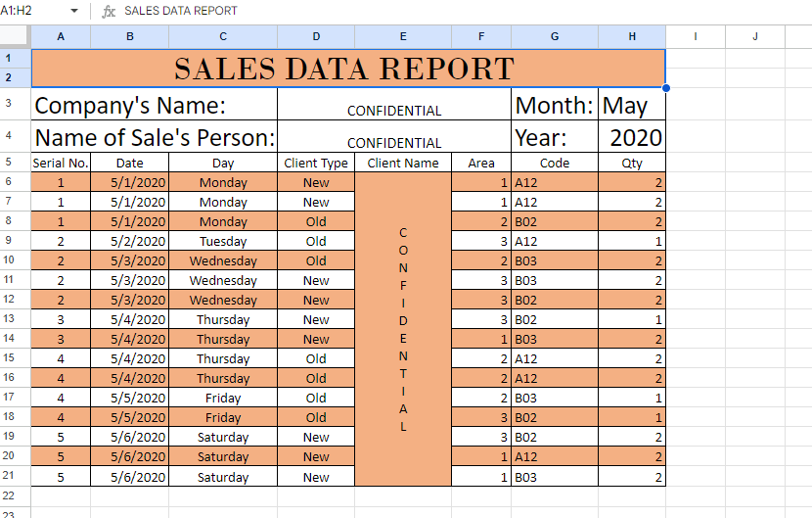Click the select-all corner box

[15, 36]
